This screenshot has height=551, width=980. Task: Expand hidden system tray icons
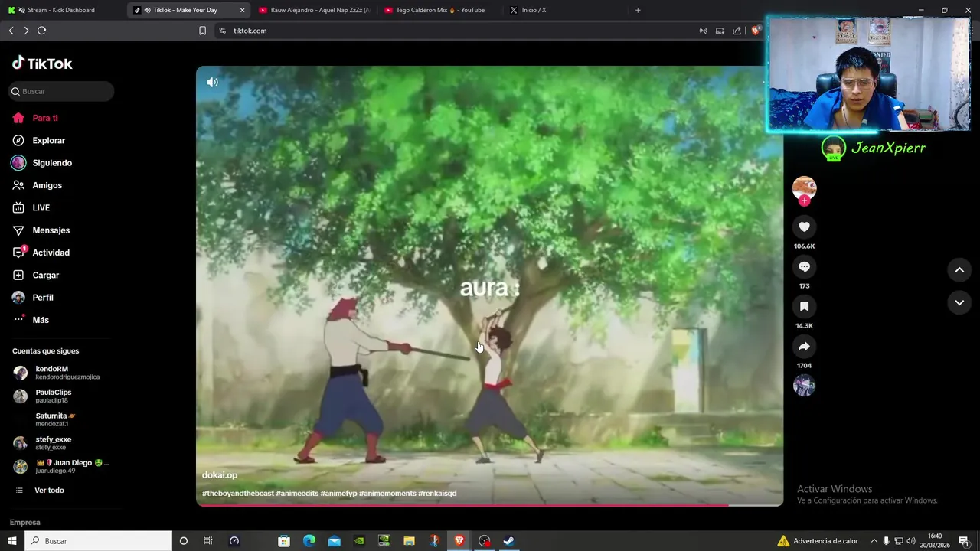(874, 541)
